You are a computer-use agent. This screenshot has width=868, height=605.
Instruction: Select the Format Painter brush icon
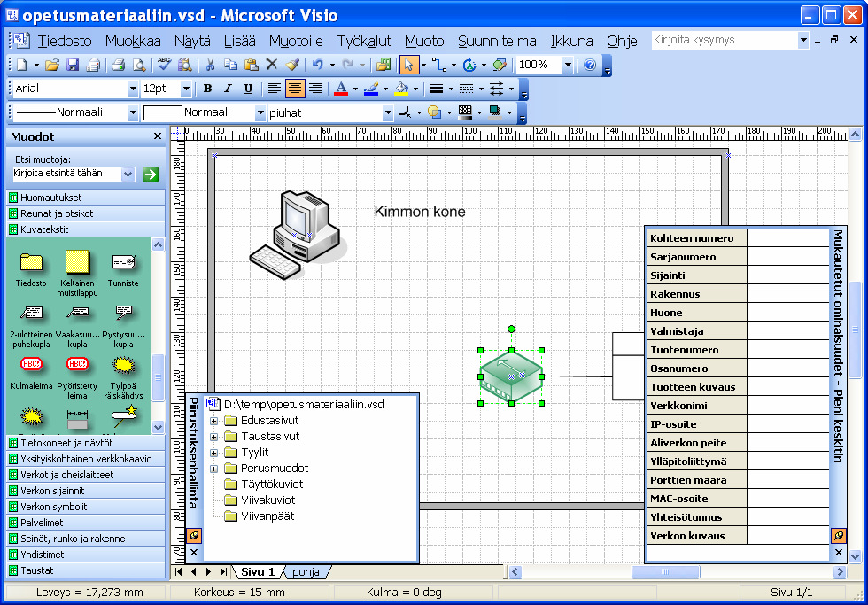[292, 66]
